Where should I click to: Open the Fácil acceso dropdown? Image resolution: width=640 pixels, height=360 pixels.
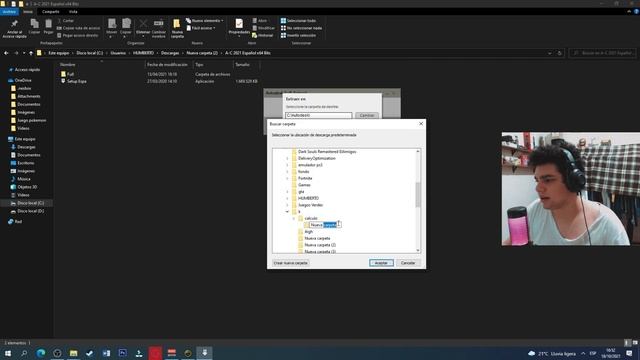(200, 28)
